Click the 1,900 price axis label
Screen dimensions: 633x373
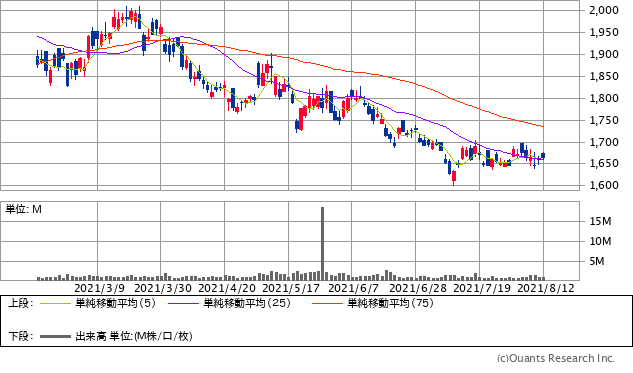604,54
